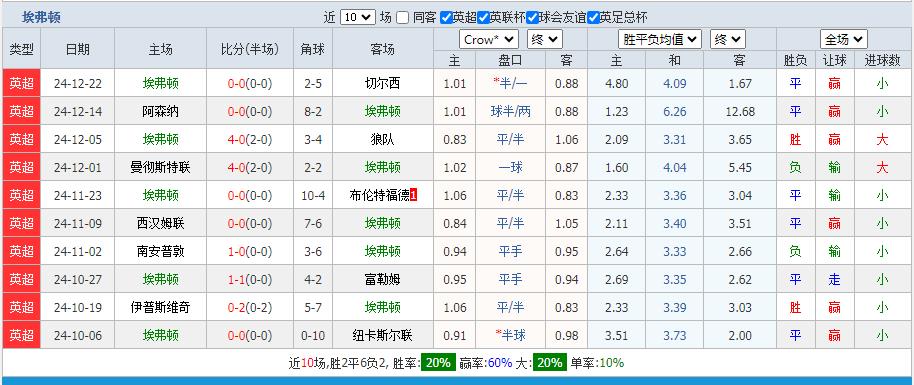914x385 pixels.
Task: Click 走 handicap result in 富勒姆 row
Action: (x=835, y=279)
